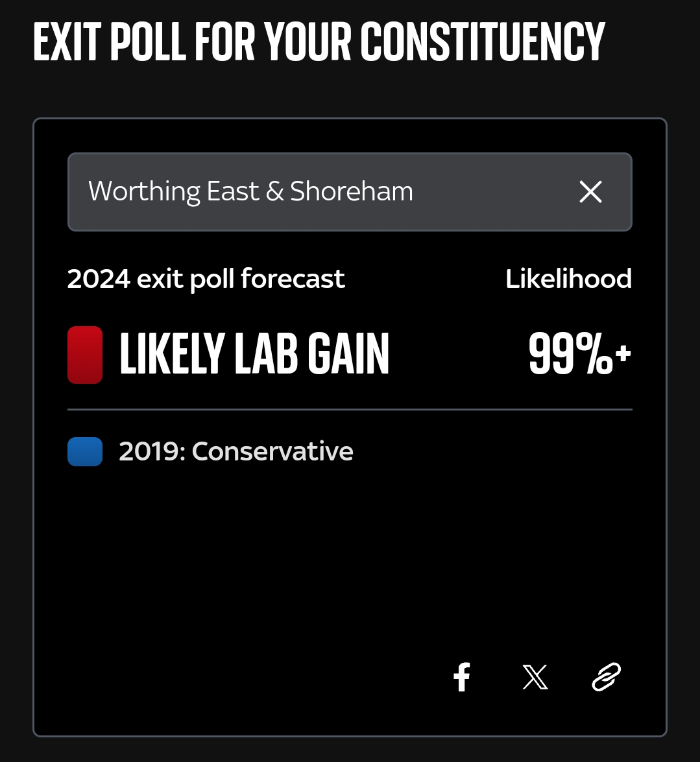700x762 pixels.
Task: Select the red Labour party swatch
Action: pos(85,355)
